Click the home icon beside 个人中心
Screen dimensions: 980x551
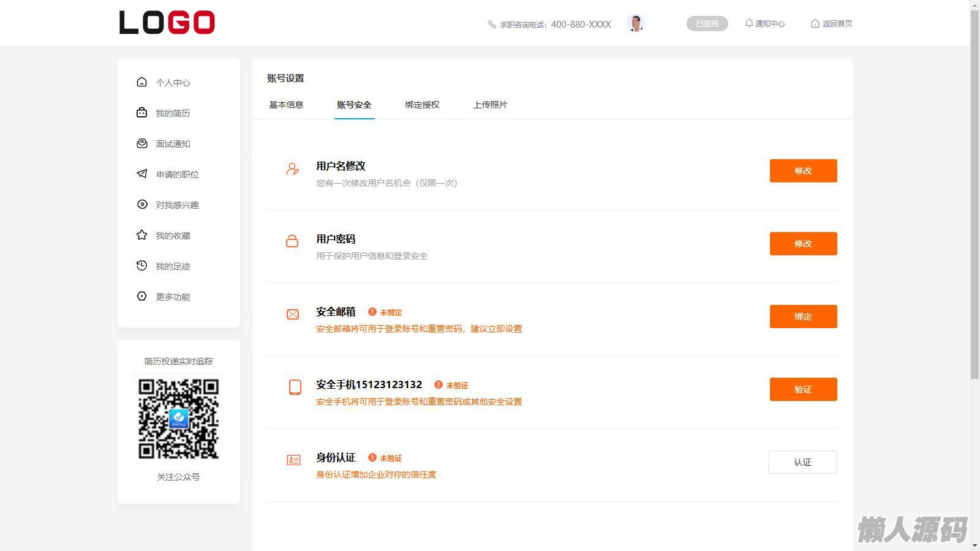click(141, 82)
